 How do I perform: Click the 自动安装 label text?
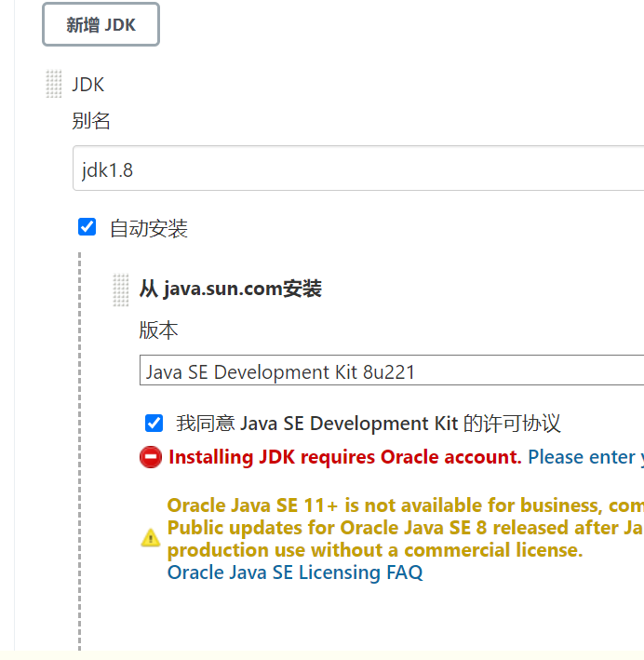(149, 229)
